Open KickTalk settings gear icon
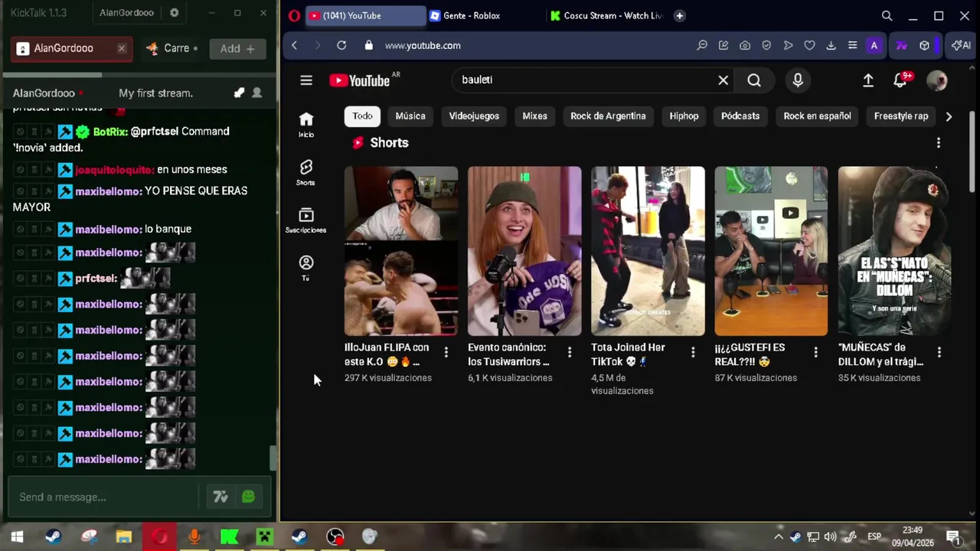 tap(175, 13)
